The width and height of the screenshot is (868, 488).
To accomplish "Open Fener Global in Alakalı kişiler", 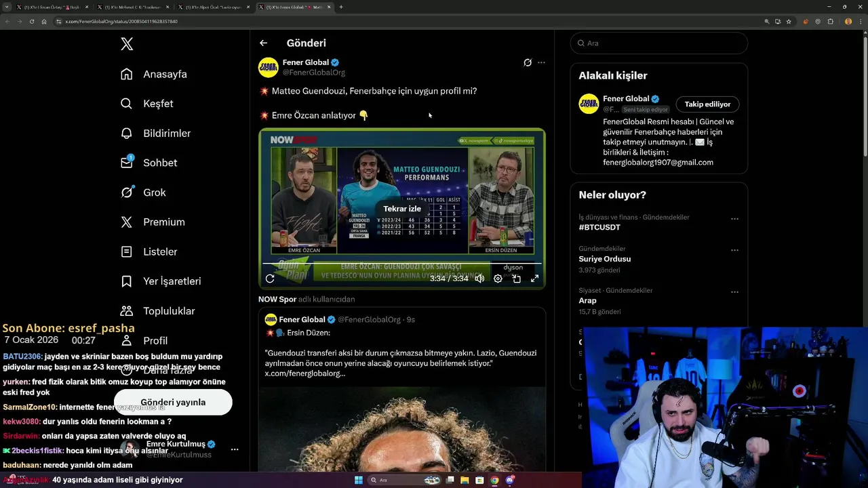I will tap(626, 99).
